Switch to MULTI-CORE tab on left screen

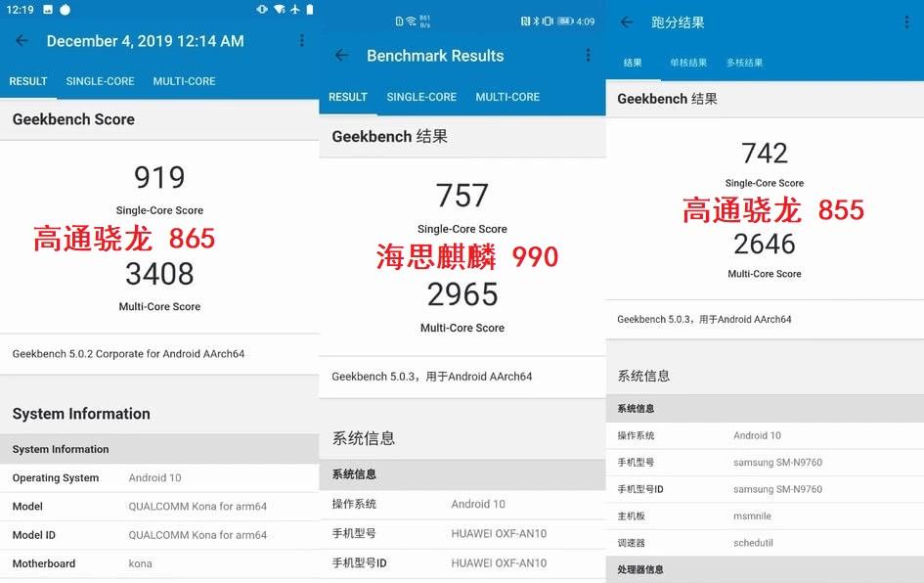pyautogui.click(x=185, y=81)
